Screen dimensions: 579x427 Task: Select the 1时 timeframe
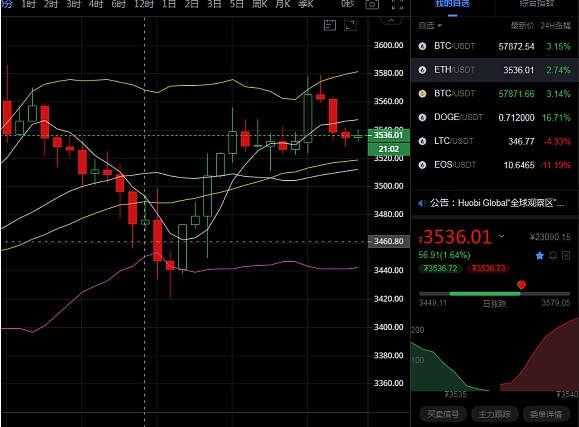(28, 4)
